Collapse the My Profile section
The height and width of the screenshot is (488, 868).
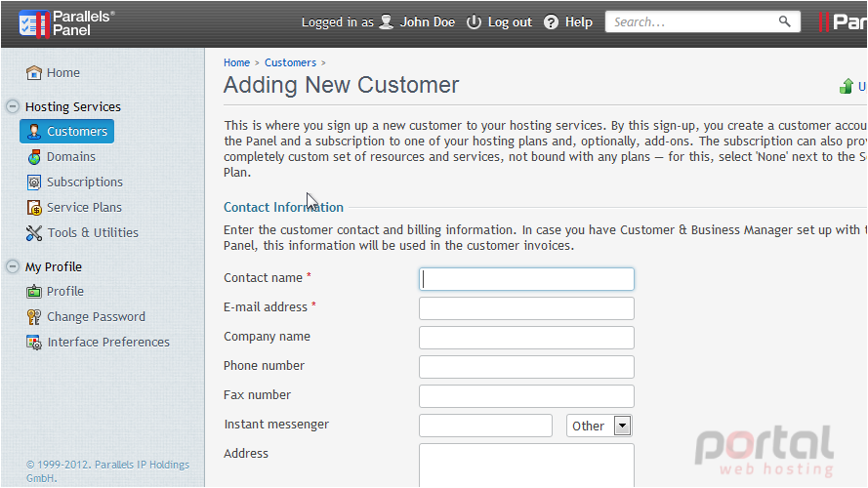(x=12, y=266)
